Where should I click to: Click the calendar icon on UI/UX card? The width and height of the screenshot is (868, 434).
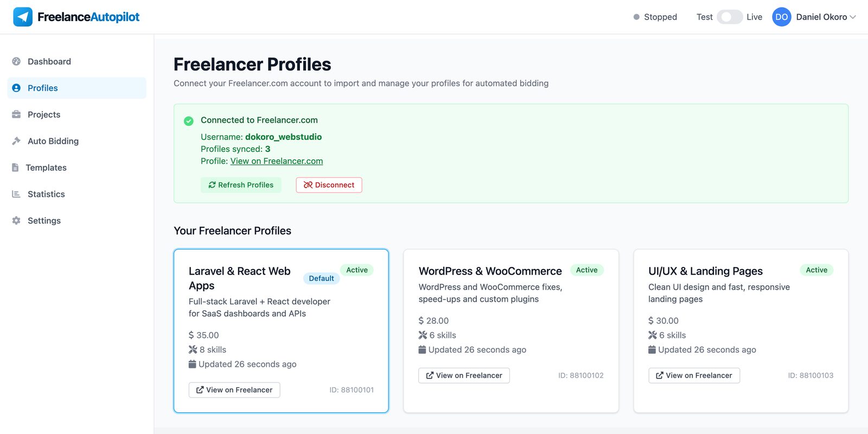pyautogui.click(x=652, y=350)
